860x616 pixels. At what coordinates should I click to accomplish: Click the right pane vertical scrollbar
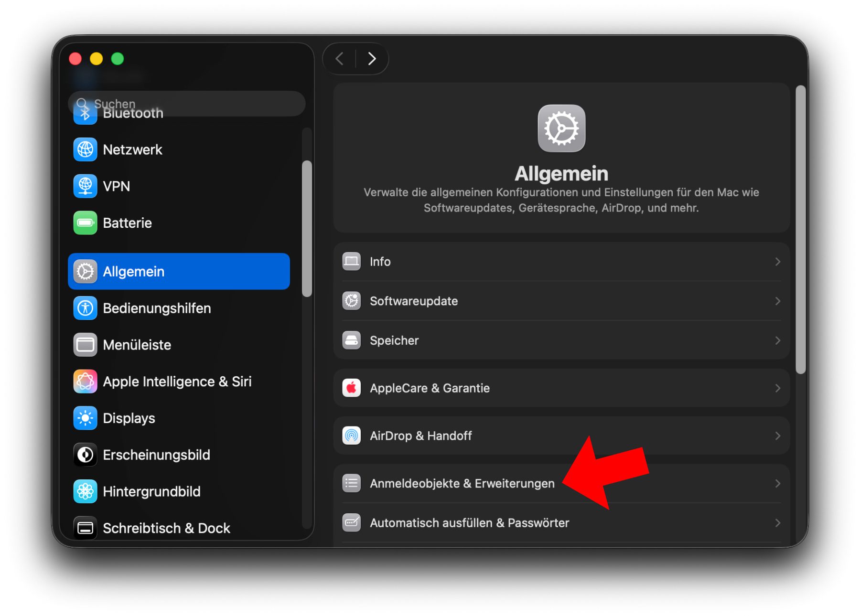(x=801, y=229)
